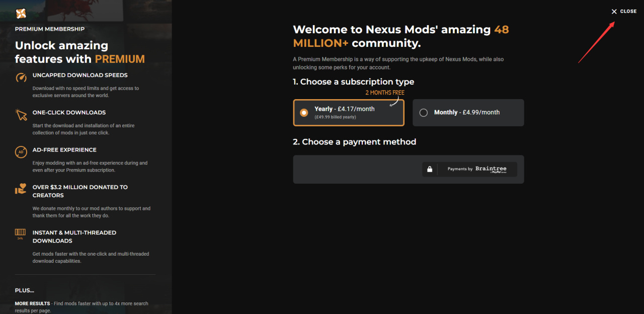This screenshot has width=644, height=314.
Task: Click '1. Choose a subscription type' heading
Action: pyautogui.click(x=354, y=82)
